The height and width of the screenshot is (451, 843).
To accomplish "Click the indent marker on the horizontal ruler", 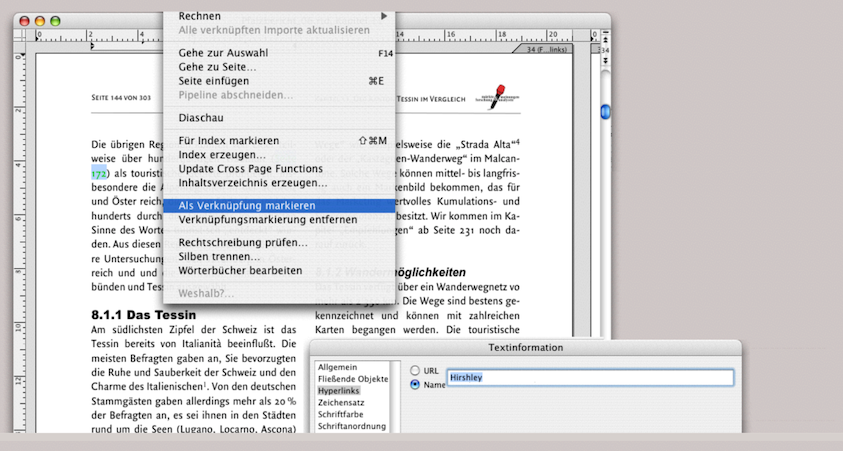I will 92,46.
